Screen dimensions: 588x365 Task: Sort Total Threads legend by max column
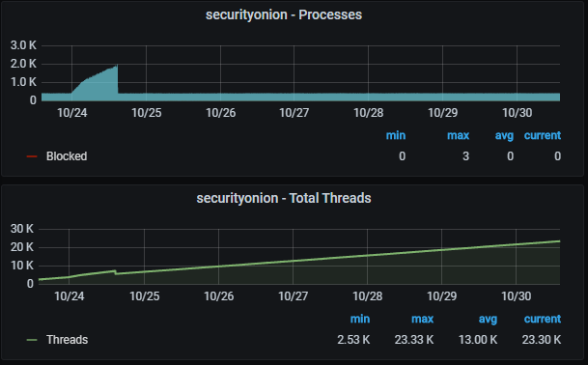[x=422, y=319]
